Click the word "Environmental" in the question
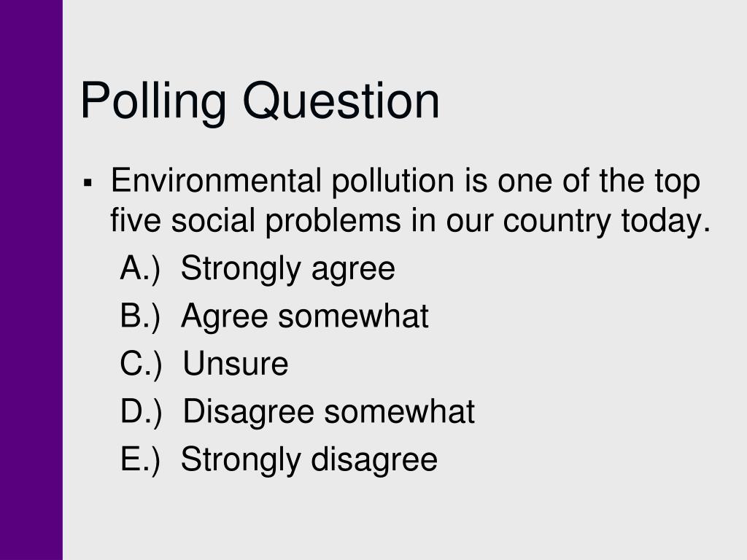This screenshot has width=747, height=560. [x=216, y=181]
